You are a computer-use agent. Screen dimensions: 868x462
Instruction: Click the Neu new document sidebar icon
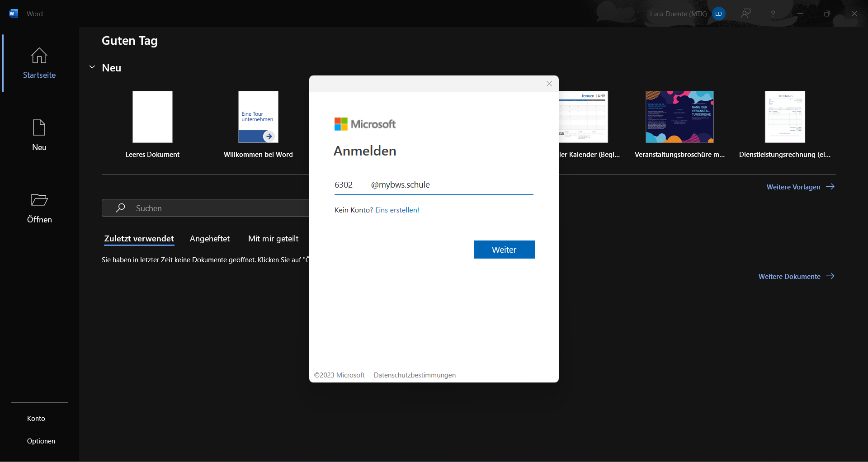[x=39, y=127]
